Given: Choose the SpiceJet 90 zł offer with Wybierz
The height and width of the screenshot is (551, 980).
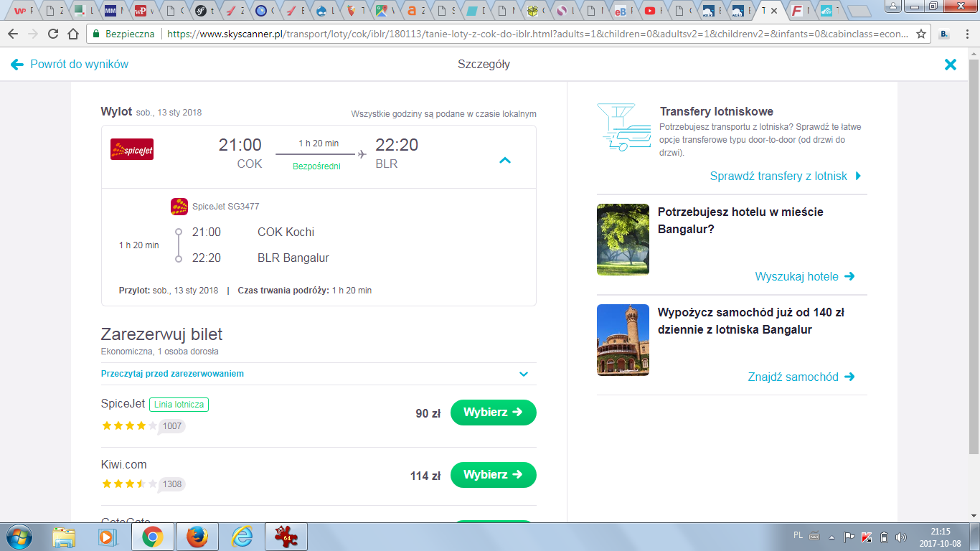Looking at the screenshot, I should click(x=494, y=413).
